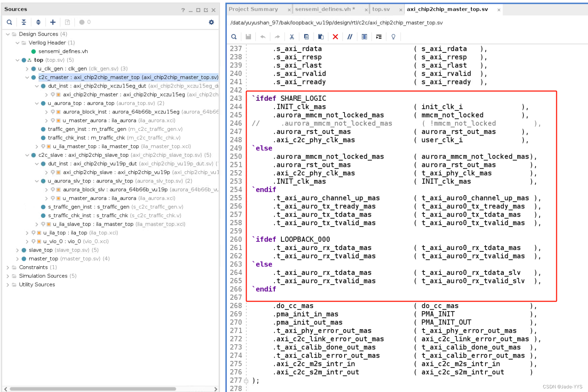The height and width of the screenshot is (392, 588).
Task: Copy text with the editor copy icon
Action: (306, 36)
